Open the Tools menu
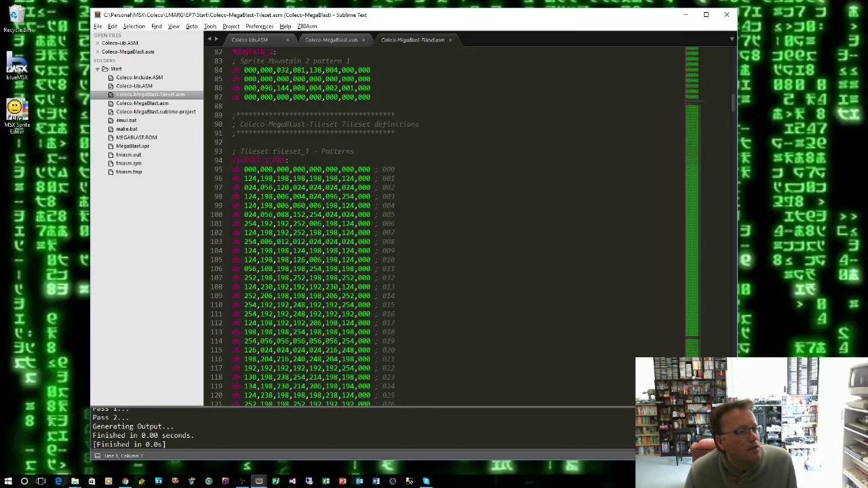 (210, 26)
